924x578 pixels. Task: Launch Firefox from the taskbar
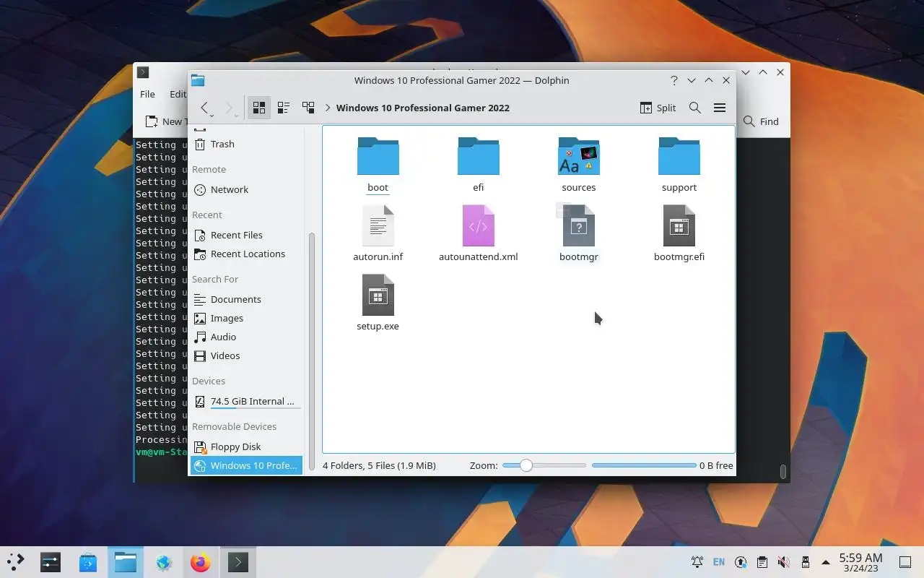[x=201, y=562]
